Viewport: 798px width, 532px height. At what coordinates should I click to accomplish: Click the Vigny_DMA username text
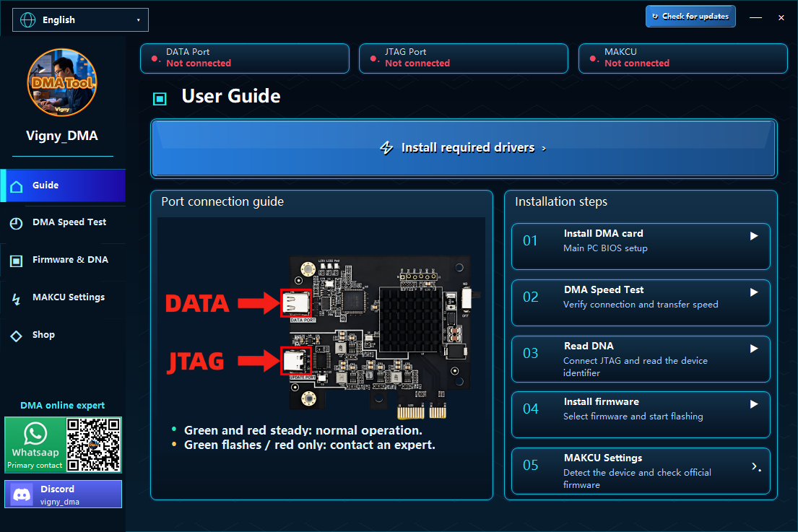62,136
